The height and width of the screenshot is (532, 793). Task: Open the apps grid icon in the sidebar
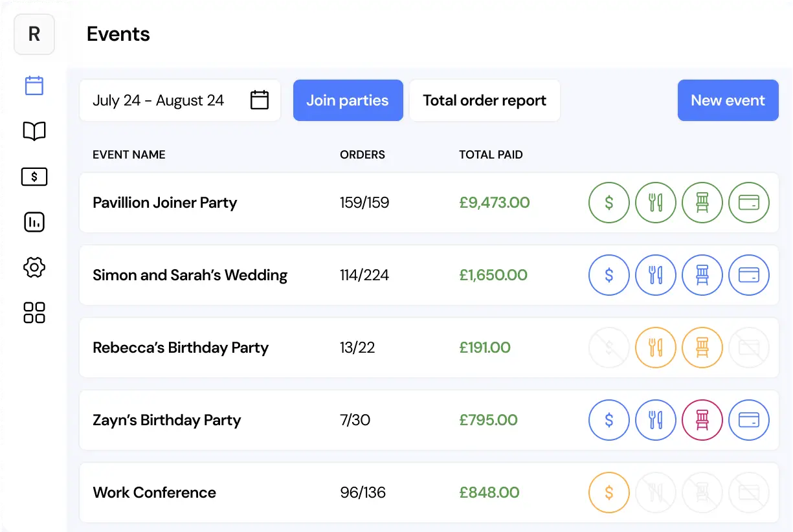pos(34,313)
